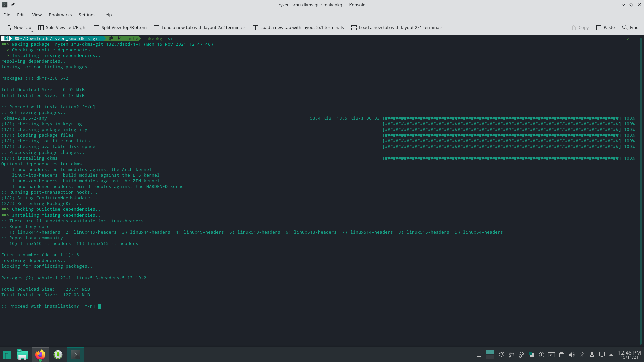Click the git branch segment in prompt
This screenshot has height=362, width=644.
123,38
